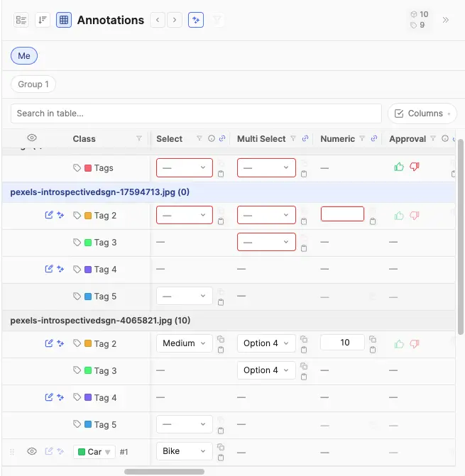Reject Tags row with thumbs down

tap(415, 167)
